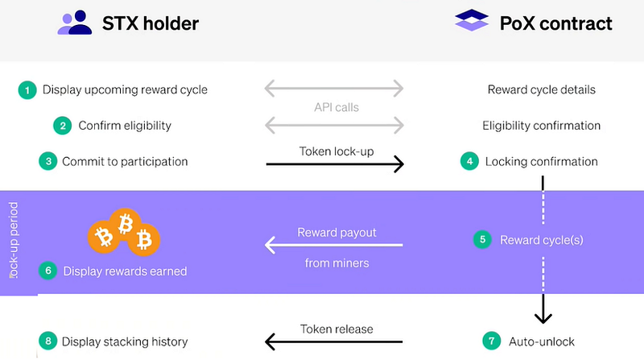Click the green step 4 circle
This screenshot has height=360, width=644.
tap(469, 162)
